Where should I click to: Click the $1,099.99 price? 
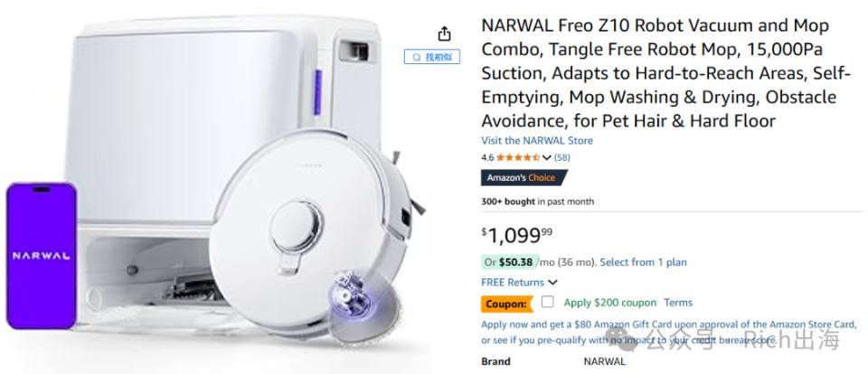pos(517,235)
